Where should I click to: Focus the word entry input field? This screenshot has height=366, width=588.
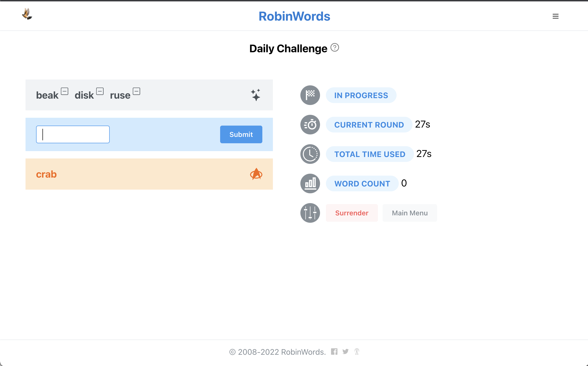point(73,134)
